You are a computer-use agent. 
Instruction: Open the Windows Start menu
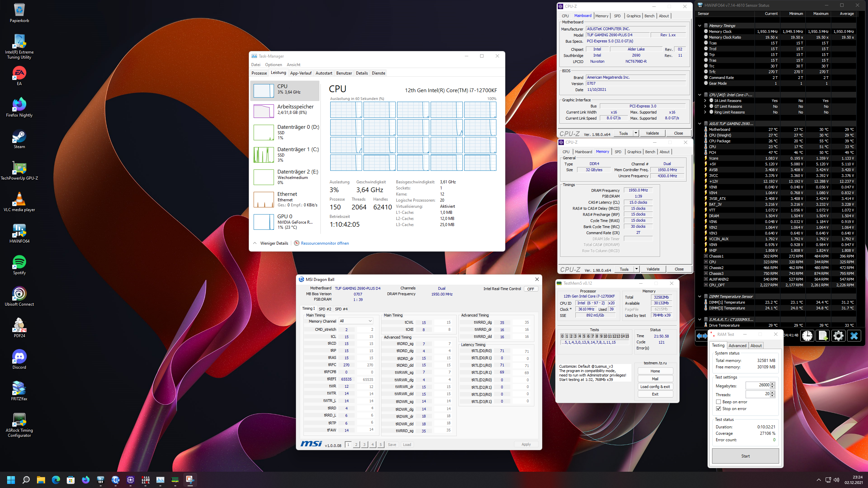coord(11,480)
